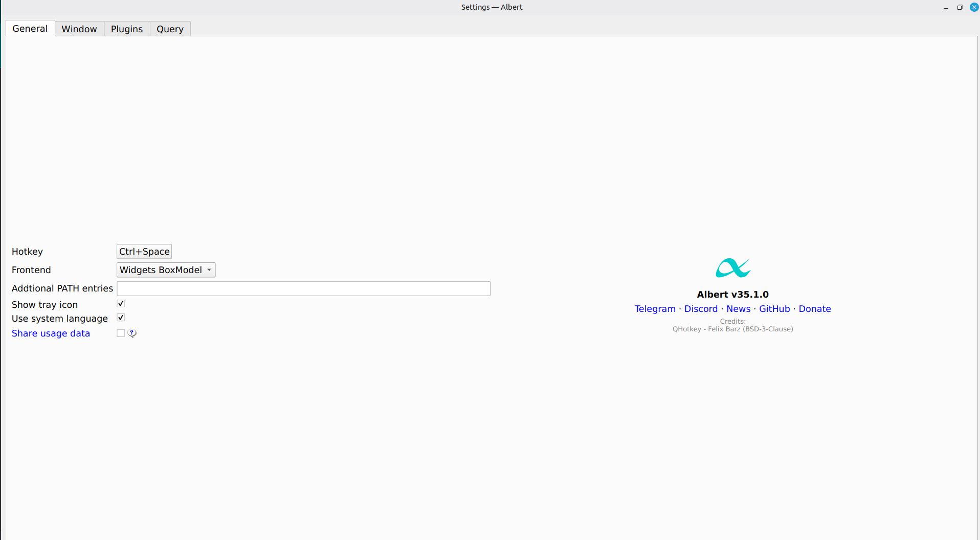Image resolution: width=980 pixels, height=540 pixels.
Task: Toggle the Show tray icon checkbox
Action: click(x=121, y=304)
